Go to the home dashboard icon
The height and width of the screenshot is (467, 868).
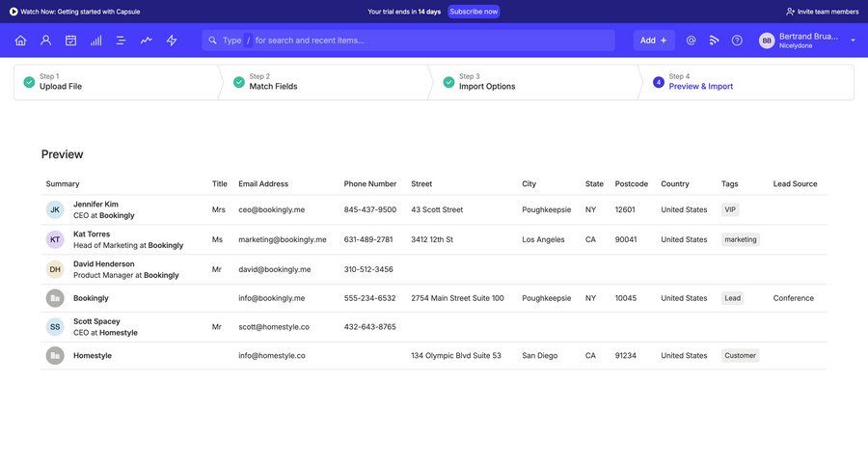point(20,41)
